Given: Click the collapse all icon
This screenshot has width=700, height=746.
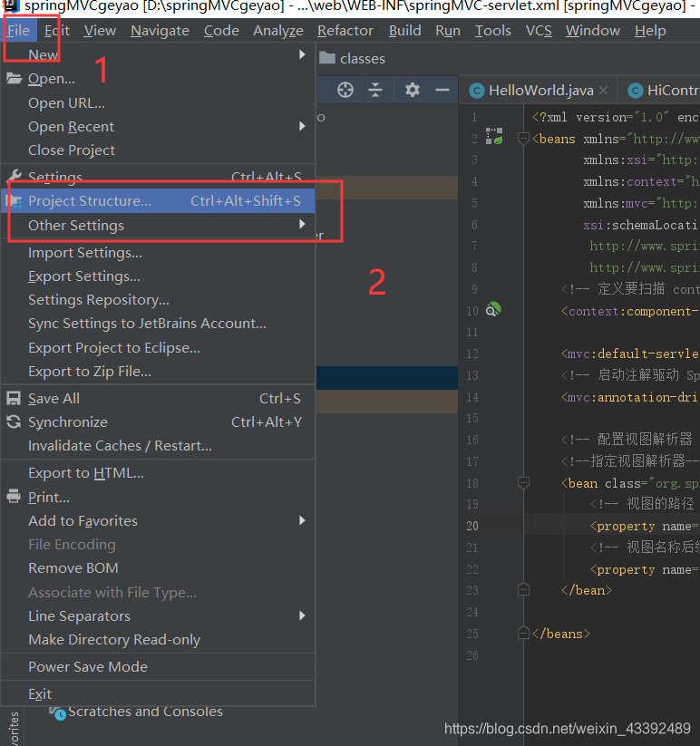Looking at the screenshot, I should point(375,90).
